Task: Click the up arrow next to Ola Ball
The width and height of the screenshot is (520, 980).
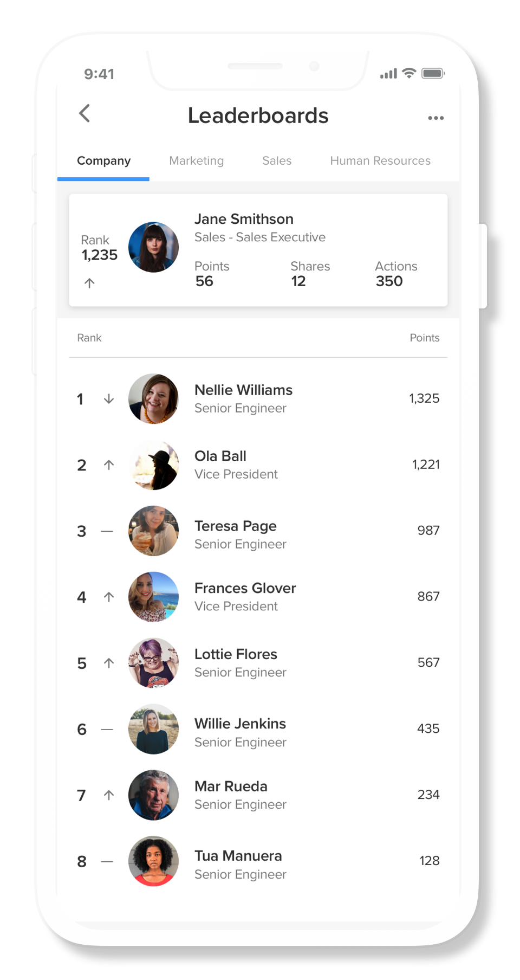Action: (x=109, y=465)
